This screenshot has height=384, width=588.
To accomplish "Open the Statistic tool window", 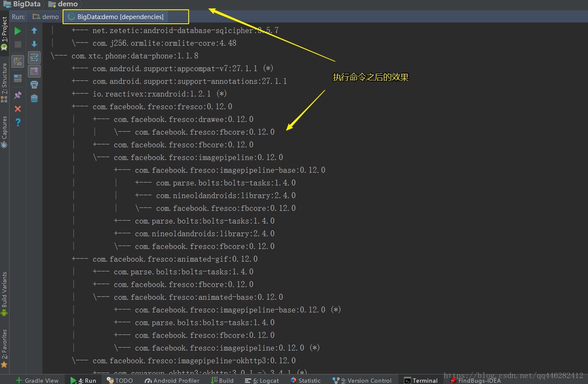I will pos(305,380).
